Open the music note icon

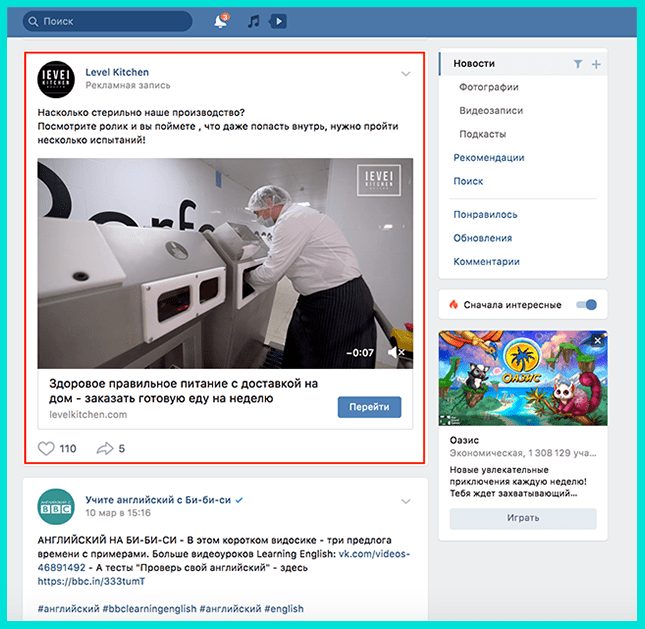coord(253,21)
